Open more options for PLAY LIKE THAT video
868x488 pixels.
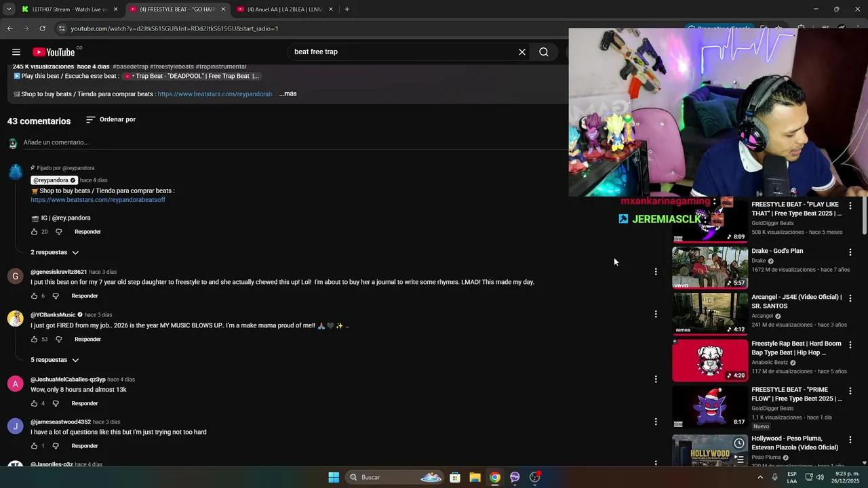tap(850, 205)
